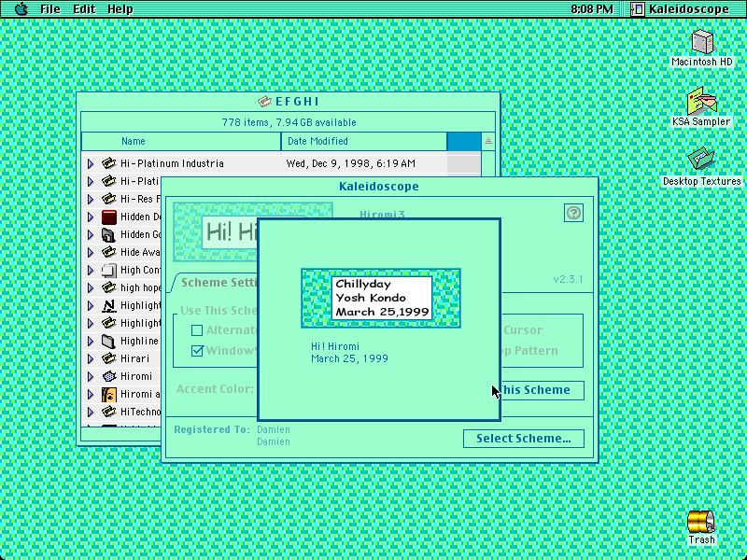Open the Kaleidoscope application menu

point(681,9)
